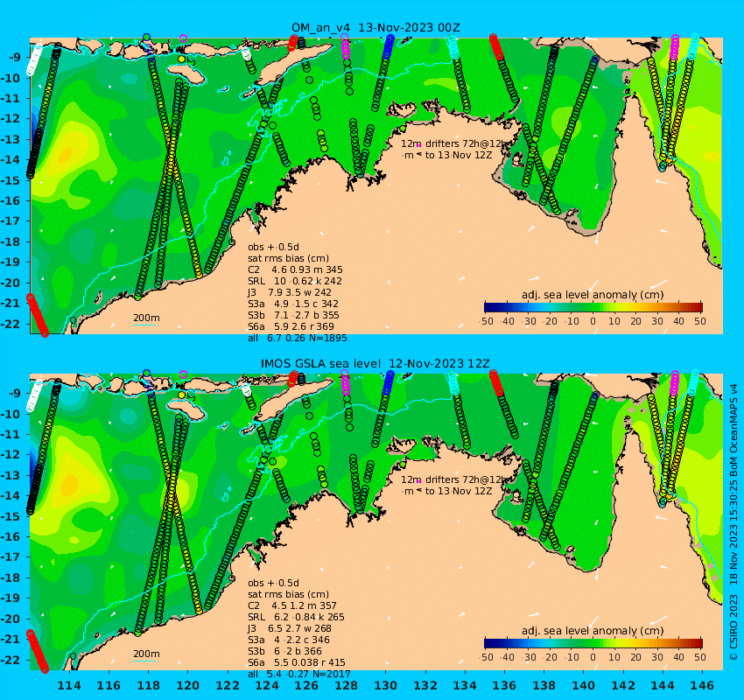Click the top map title "OM_an_v4 13-Nov-2023 00Z"
The width and height of the screenshot is (744, 700).
click(x=376, y=27)
